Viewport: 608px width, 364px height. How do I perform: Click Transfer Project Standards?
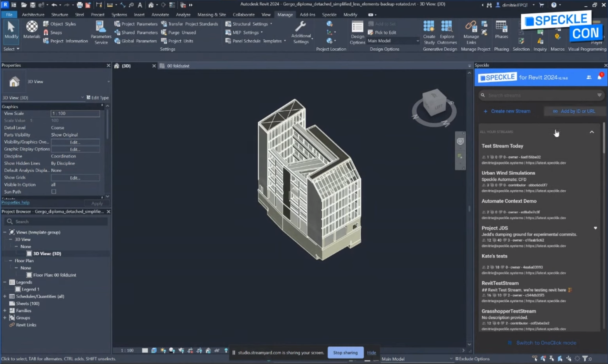click(x=189, y=24)
